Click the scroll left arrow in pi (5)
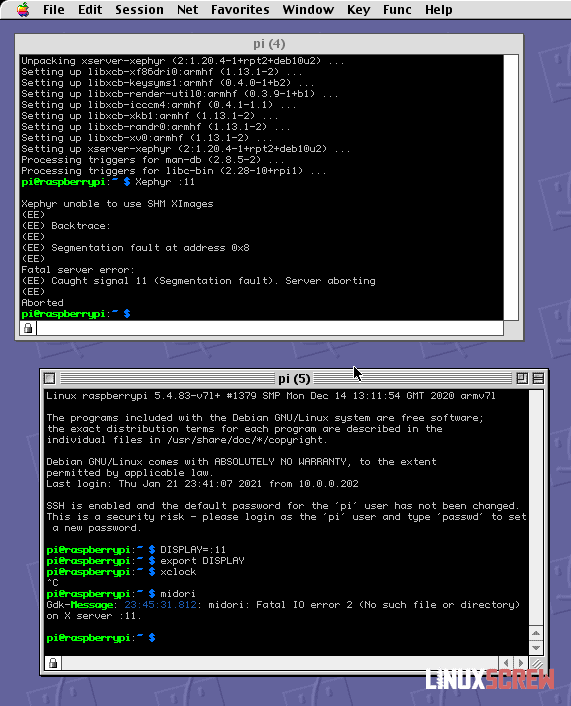Viewport: 571px width, 706px height. [x=506, y=663]
